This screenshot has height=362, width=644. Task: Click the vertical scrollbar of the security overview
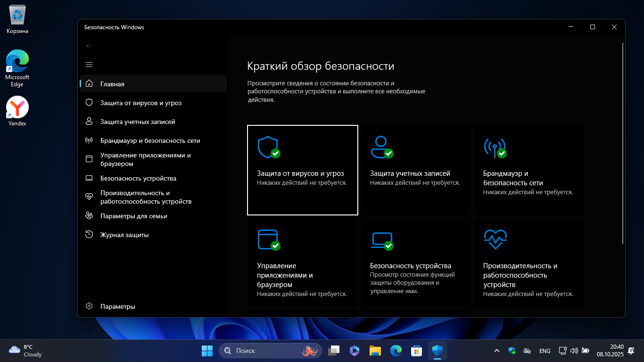pyautogui.click(x=623, y=141)
